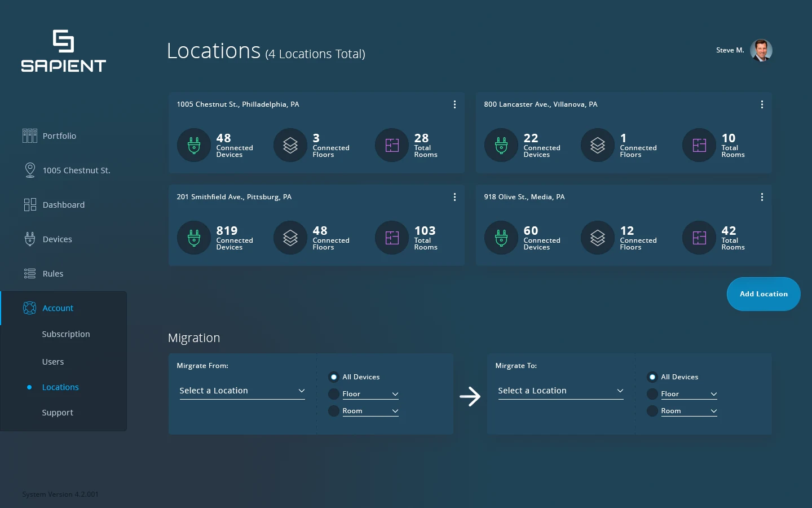The width and height of the screenshot is (812, 508).
Task: Click connected floors layers icon on 800 Lancaster card
Action: click(x=598, y=145)
